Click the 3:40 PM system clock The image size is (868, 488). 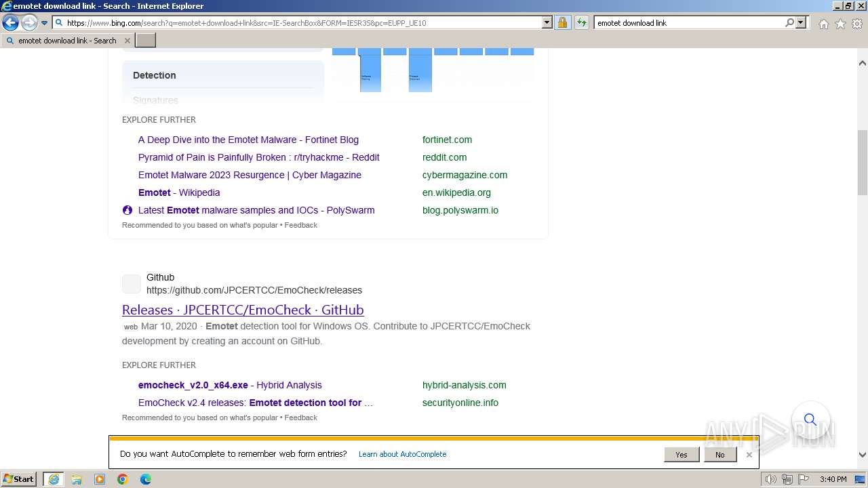pyautogui.click(x=833, y=479)
